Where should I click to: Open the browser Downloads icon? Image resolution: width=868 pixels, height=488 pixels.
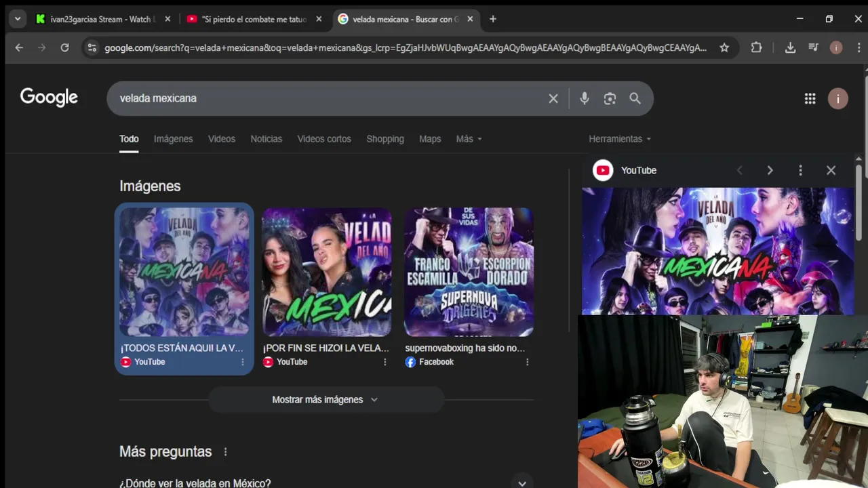click(790, 47)
